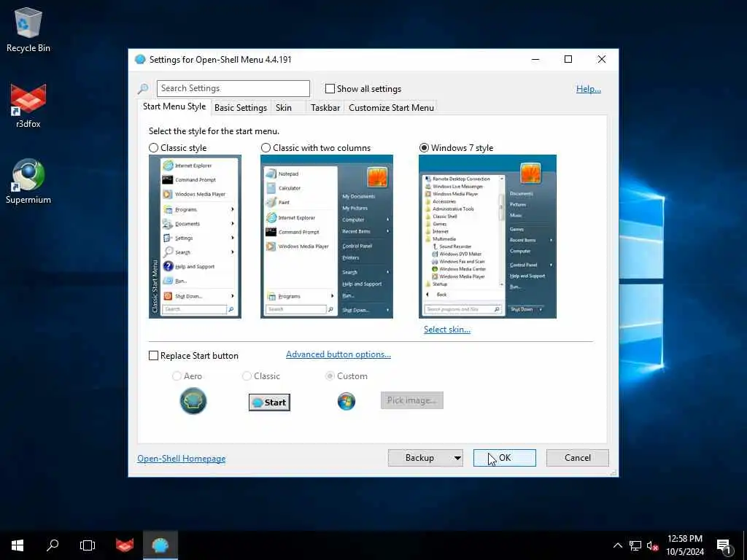Screen dimensions: 747x560
Task: Open Customize Start Menu tab
Action: [391, 108]
